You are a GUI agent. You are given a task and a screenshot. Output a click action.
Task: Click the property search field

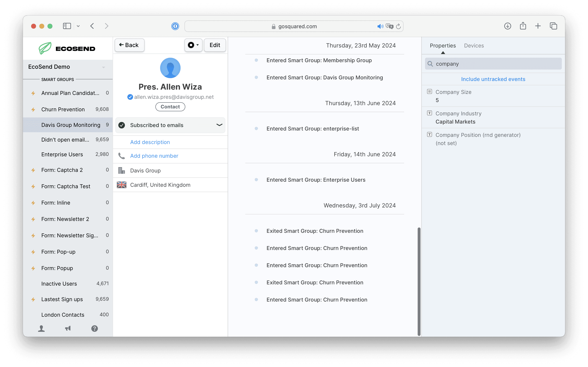[493, 64]
